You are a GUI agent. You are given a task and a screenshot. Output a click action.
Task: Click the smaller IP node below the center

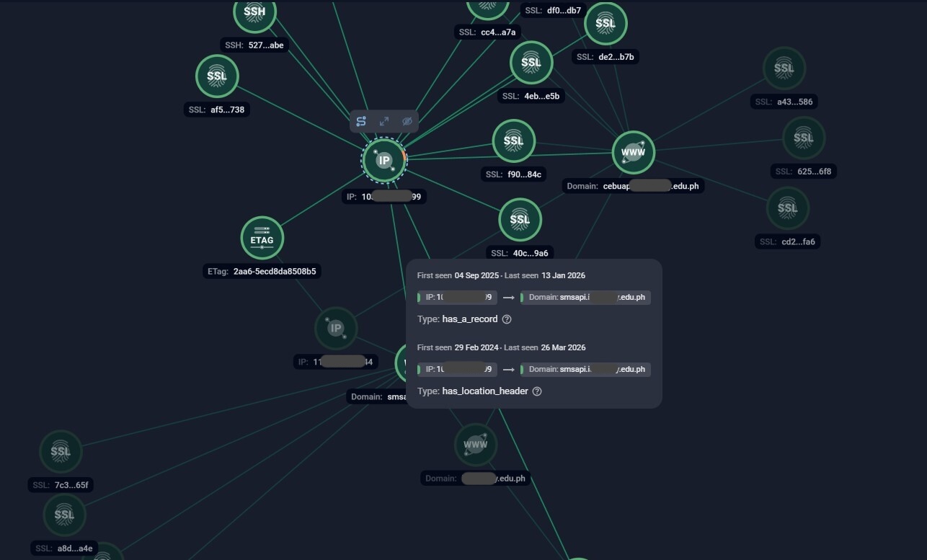coord(335,329)
